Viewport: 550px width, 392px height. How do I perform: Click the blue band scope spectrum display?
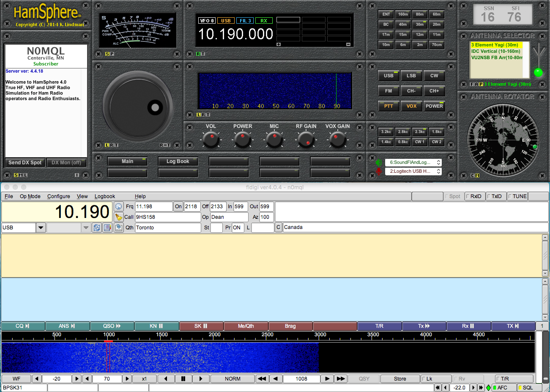click(275, 91)
